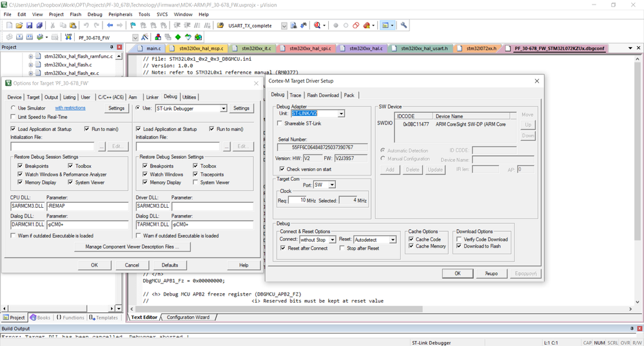Open the ST-LINK/V2 Unit dropdown
Viewport: 644px width, 346px height.
340,114
